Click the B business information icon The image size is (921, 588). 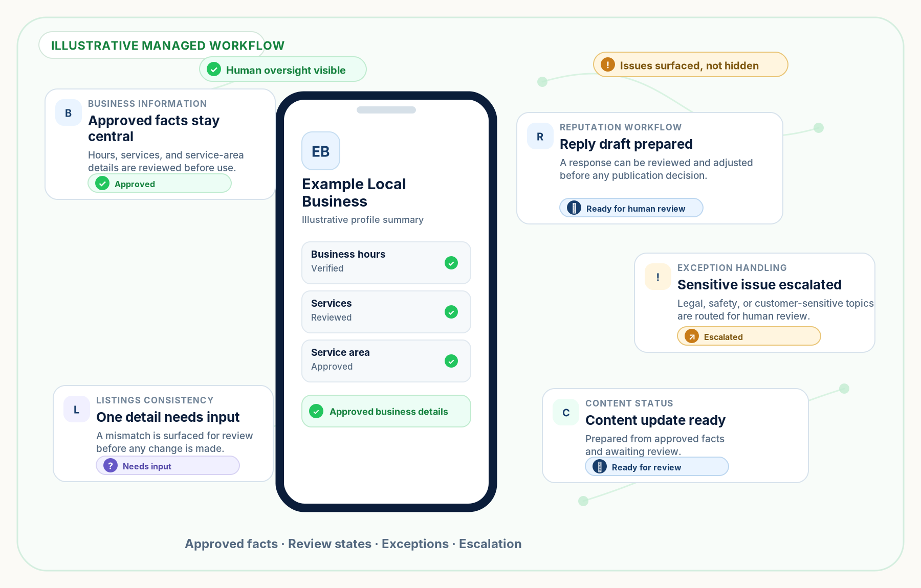(x=69, y=112)
